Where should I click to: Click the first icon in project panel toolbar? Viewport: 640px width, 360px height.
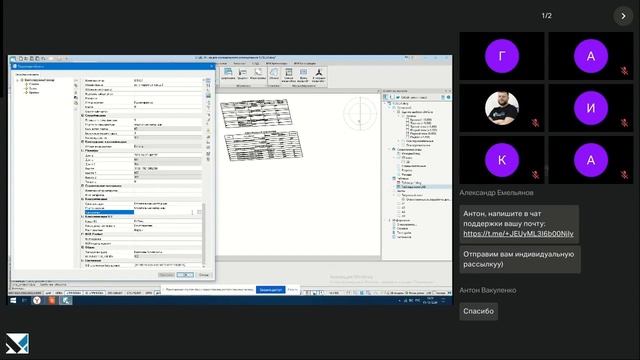385,98
